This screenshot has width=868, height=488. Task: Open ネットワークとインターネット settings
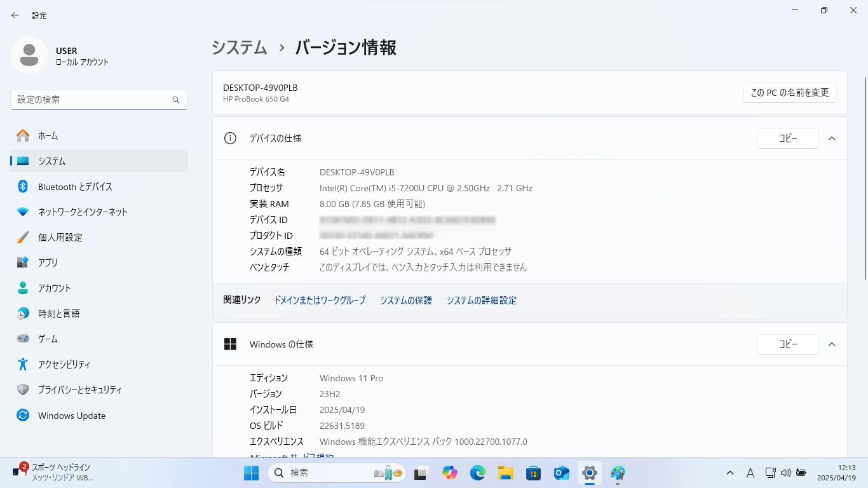pos(99,212)
